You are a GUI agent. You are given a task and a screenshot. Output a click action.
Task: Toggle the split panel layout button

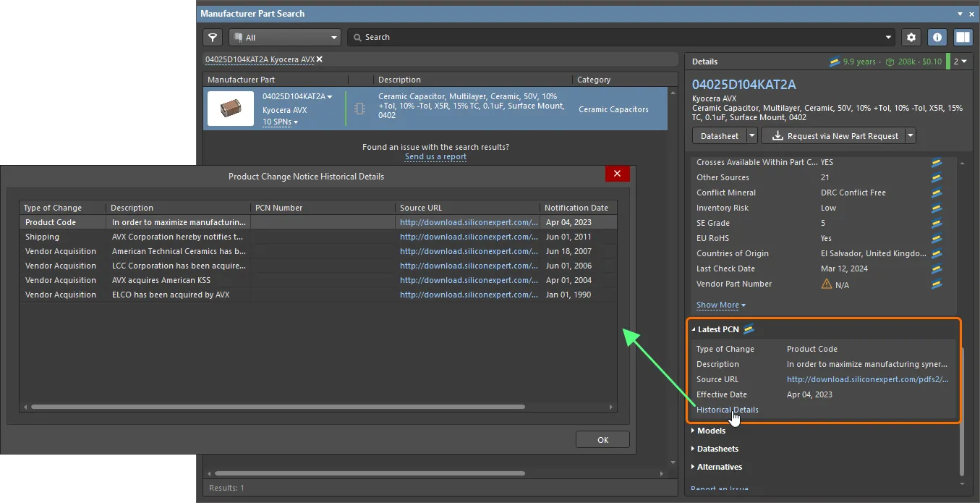tap(962, 38)
